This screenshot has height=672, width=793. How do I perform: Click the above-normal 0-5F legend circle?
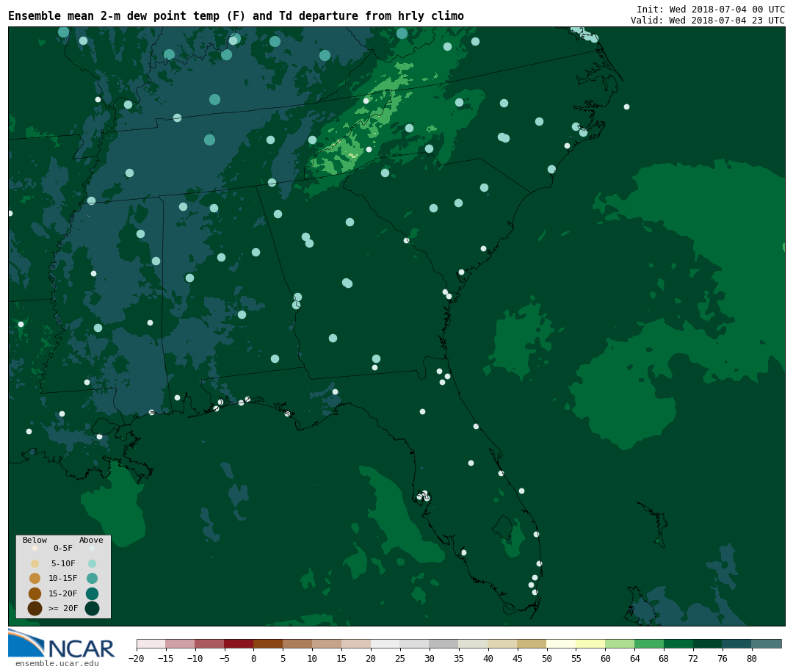pyautogui.click(x=92, y=548)
